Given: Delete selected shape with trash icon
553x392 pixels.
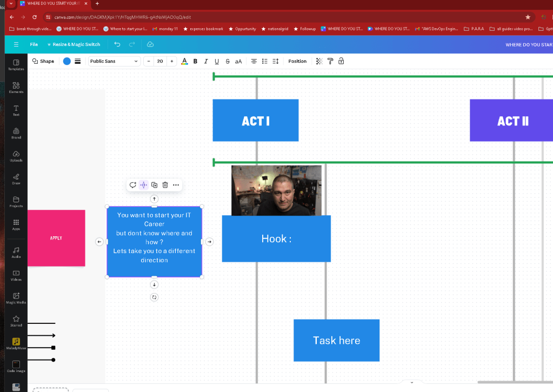Looking at the screenshot, I should [165, 185].
